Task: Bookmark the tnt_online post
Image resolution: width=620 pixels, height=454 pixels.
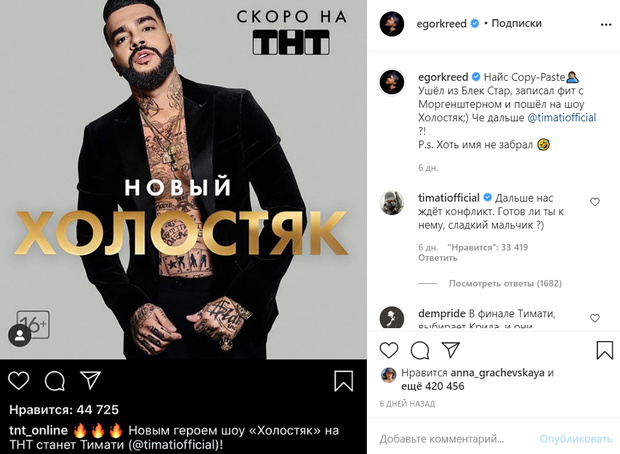Action: pyautogui.click(x=344, y=381)
